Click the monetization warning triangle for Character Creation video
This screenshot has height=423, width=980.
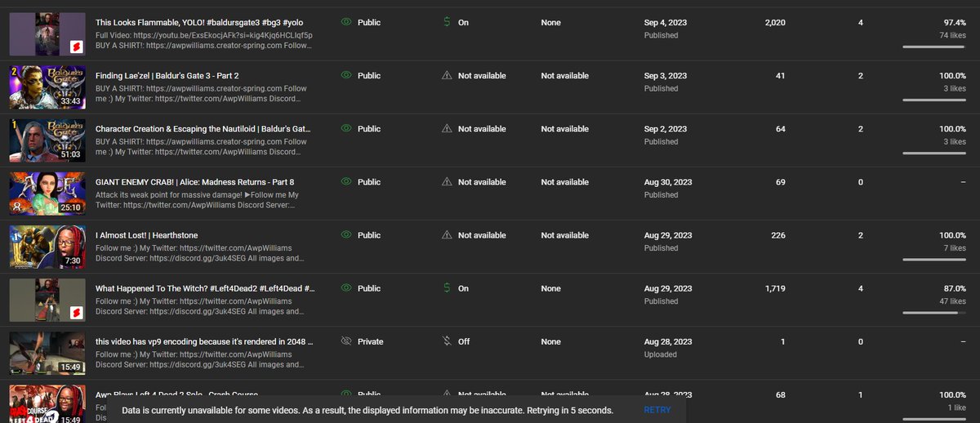[x=447, y=128]
